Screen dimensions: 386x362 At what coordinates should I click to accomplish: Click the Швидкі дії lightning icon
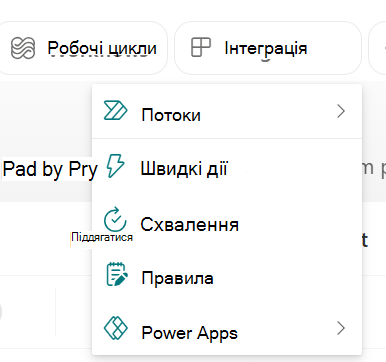(115, 165)
